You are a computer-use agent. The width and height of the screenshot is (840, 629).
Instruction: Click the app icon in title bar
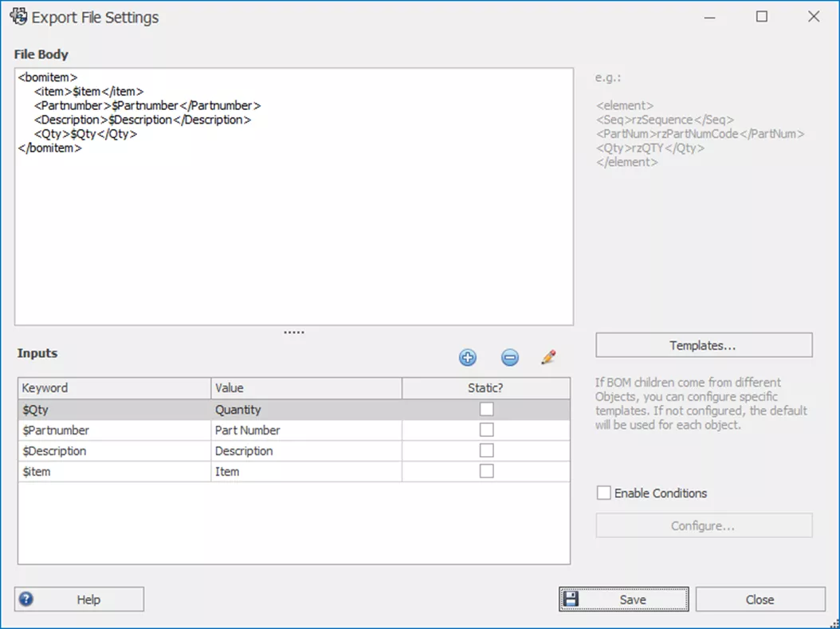18,17
